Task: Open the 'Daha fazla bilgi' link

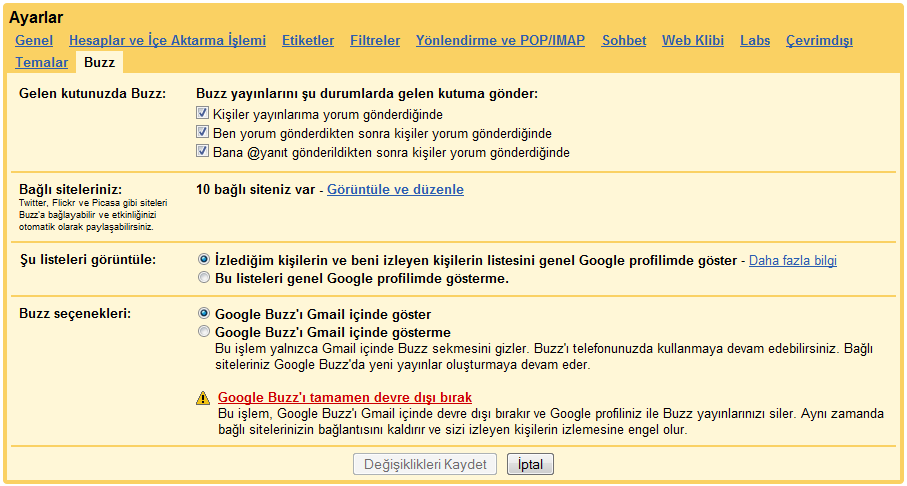Action: 792,260
